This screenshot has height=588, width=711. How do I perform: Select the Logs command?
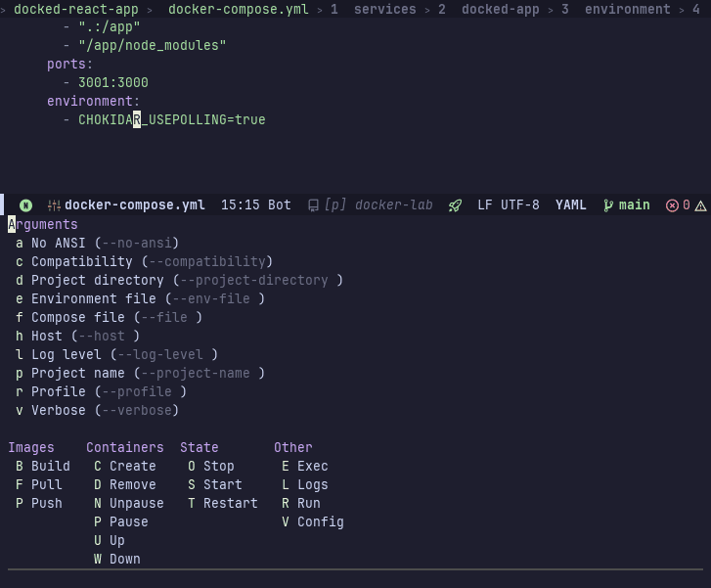tap(305, 485)
